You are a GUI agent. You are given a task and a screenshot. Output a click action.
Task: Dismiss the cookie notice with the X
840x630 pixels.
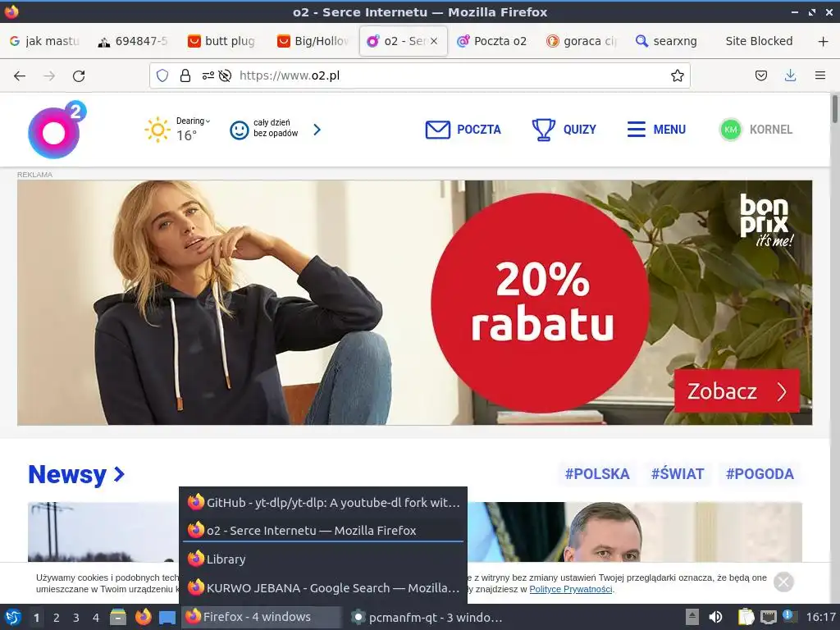tap(783, 582)
